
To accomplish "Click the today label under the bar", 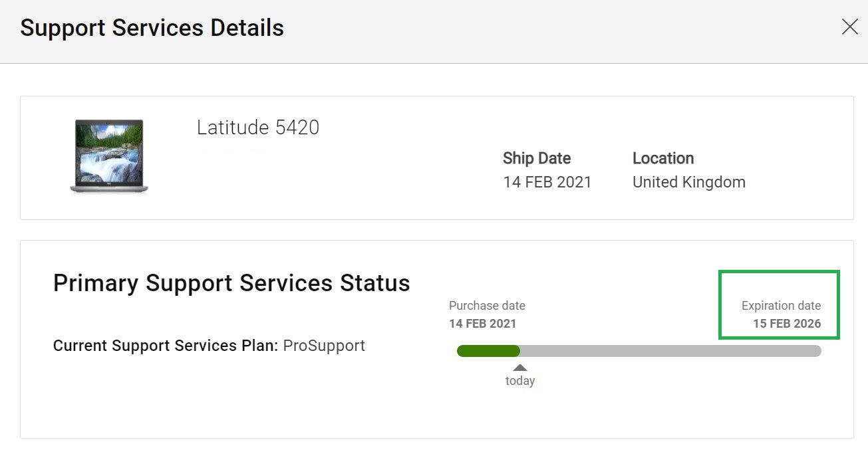I will [x=520, y=381].
